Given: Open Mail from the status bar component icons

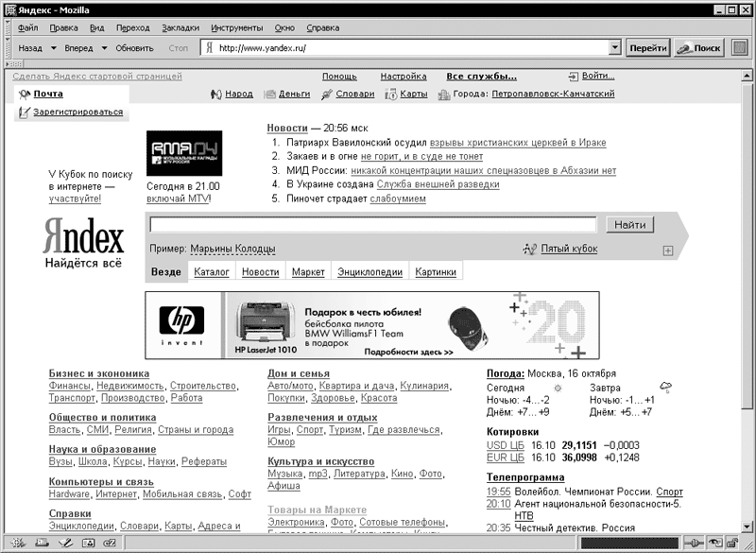Looking at the screenshot, I should point(42,543).
